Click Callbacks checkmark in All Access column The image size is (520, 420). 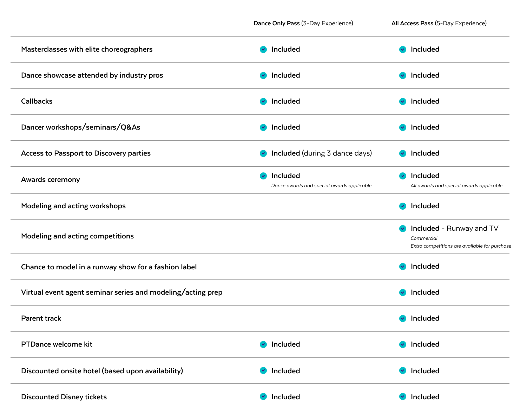coord(403,101)
